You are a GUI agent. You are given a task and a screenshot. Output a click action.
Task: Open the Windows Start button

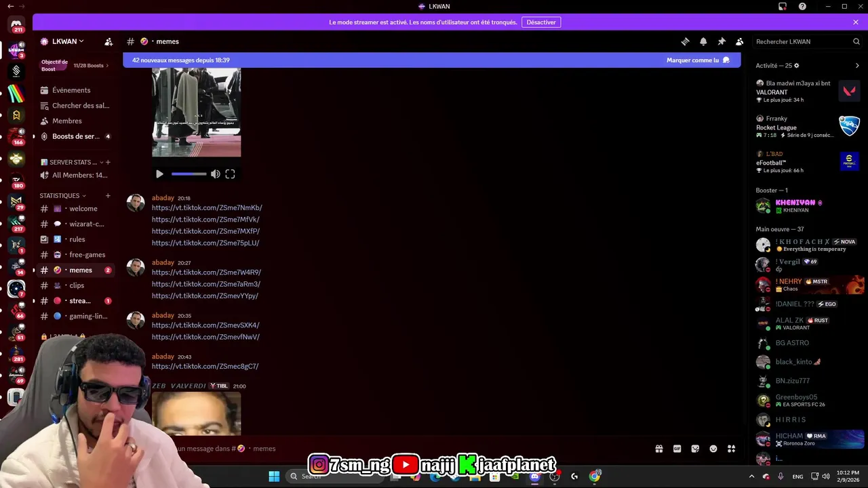click(274, 476)
